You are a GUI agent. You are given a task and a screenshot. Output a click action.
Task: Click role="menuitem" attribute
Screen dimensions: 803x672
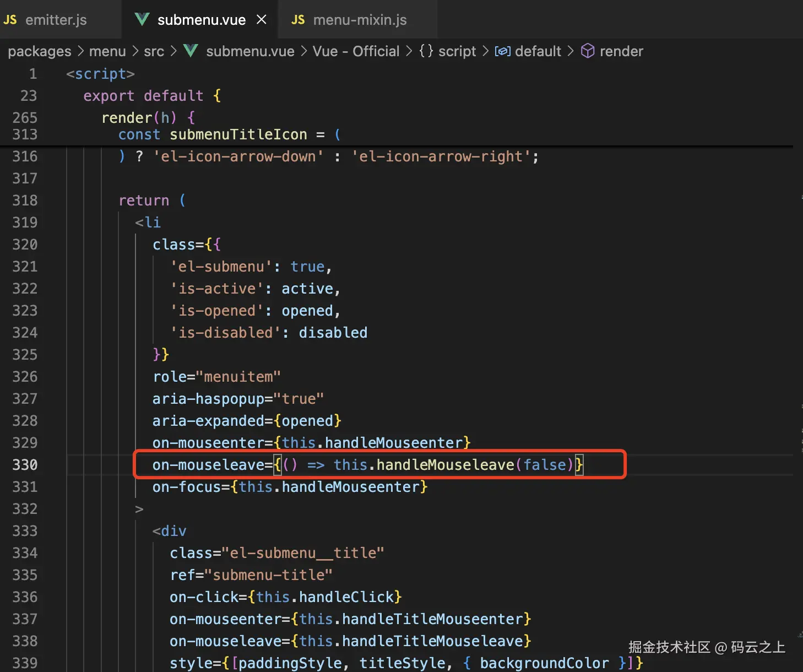(216, 377)
